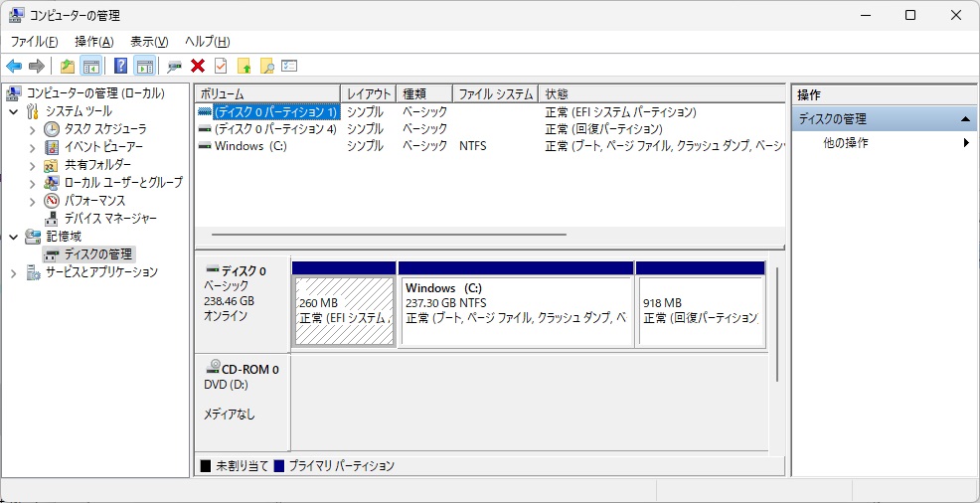Click ローカル ユーザーとグループ icon
This screenshot has width=980, height=503.
tap(52, 183)
